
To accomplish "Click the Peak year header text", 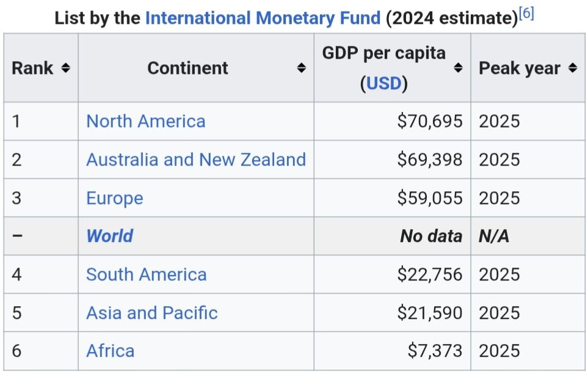I will coord(519,68).
